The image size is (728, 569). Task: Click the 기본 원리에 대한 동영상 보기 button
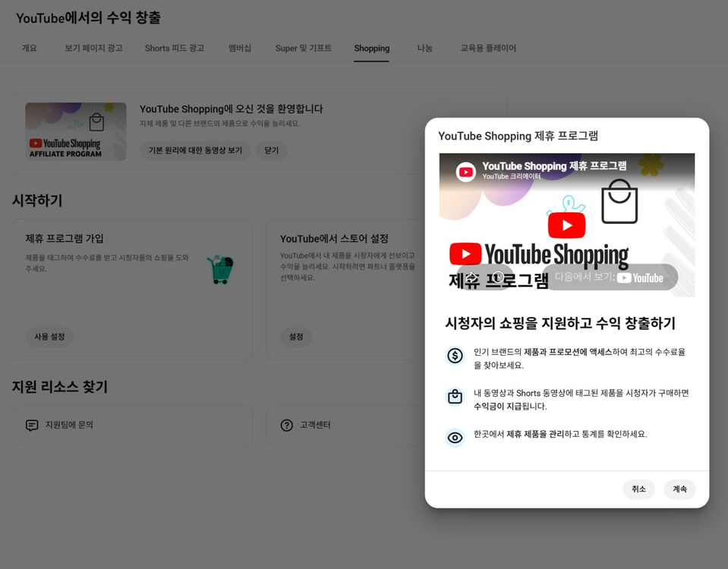pyautogui.click(x=194, y=150)
